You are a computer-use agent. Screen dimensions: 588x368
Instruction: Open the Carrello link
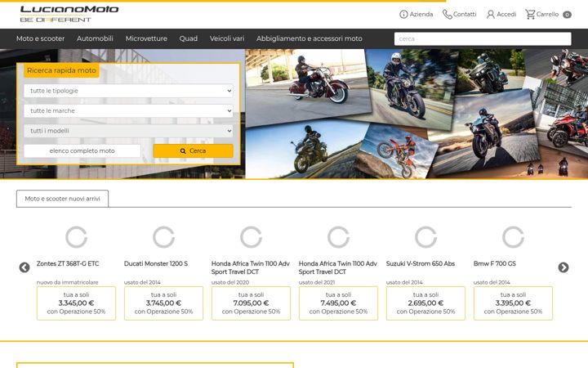(x=547, y=14)
